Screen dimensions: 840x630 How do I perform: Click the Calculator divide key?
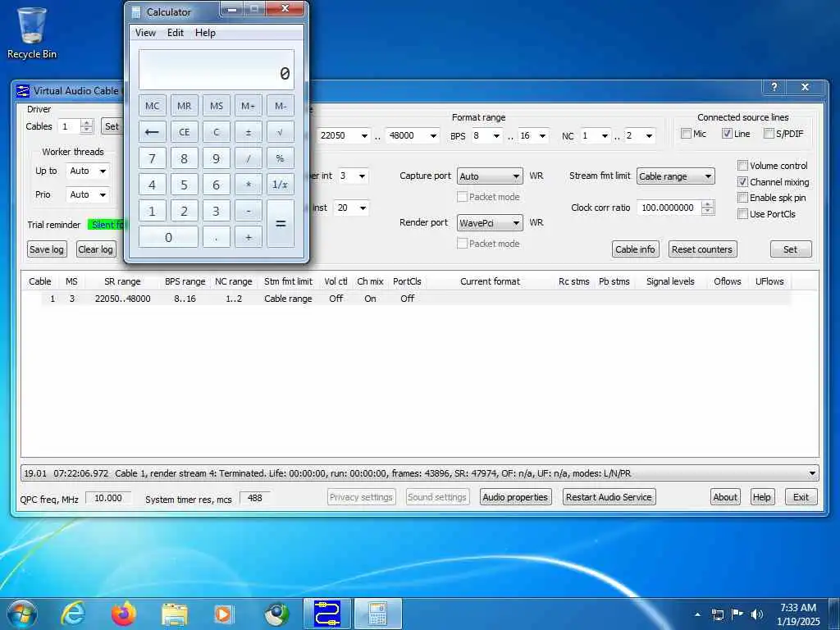[248, 158]
